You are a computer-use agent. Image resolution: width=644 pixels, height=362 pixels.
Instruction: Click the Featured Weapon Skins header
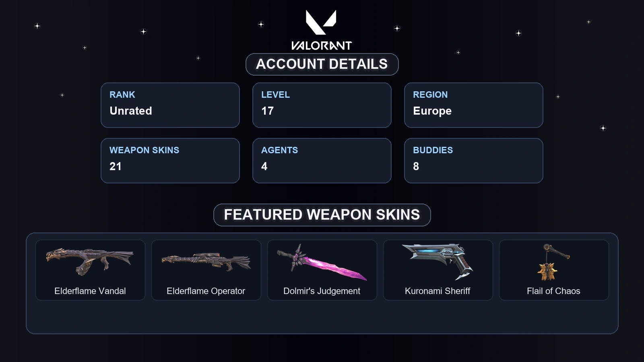tap(322, 215)
